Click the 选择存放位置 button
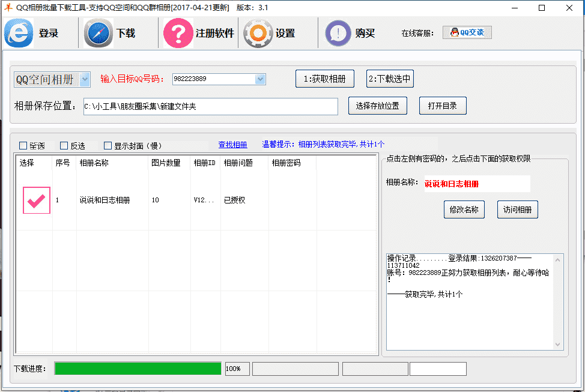 tap(378, 106)
